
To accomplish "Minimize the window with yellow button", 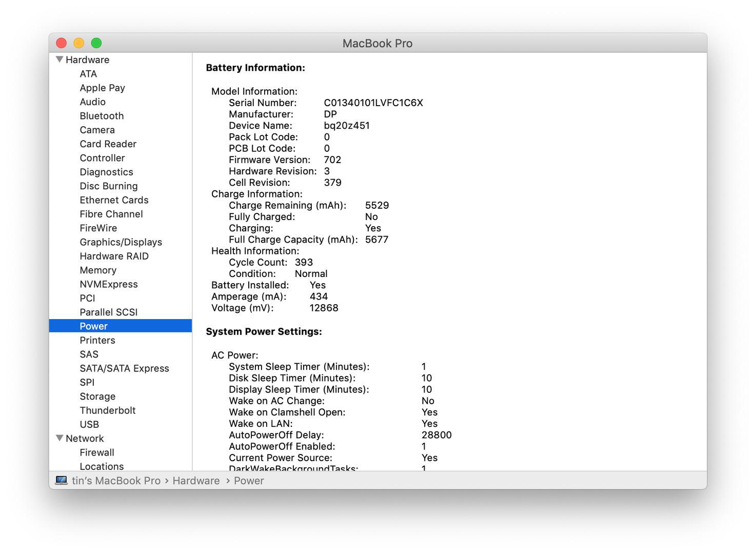I will [79, 43].
